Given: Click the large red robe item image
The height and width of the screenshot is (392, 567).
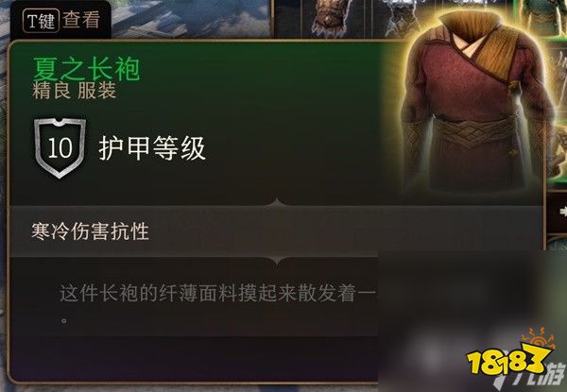Looking at the screenshot, I should coord(476,102).
